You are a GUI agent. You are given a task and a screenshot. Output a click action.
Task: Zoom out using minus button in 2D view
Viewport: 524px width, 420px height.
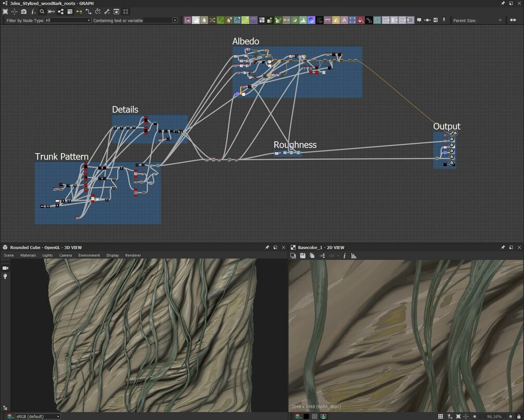point(474,417)
